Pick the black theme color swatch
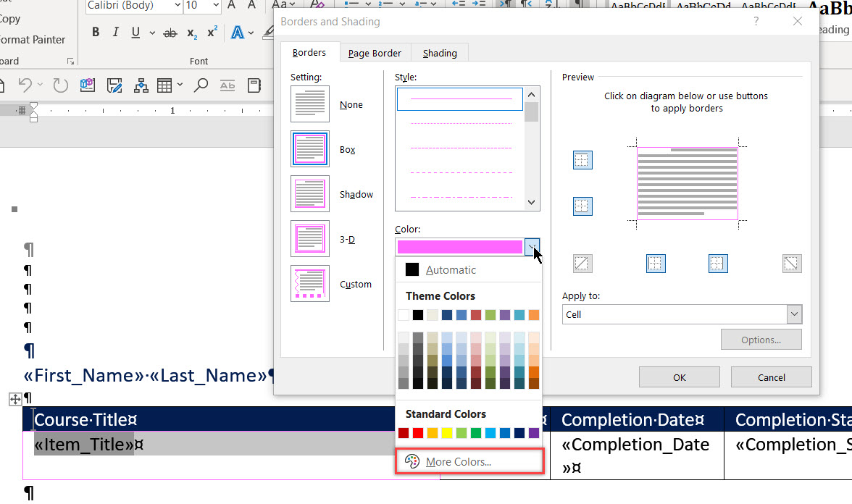 [418, 315]
